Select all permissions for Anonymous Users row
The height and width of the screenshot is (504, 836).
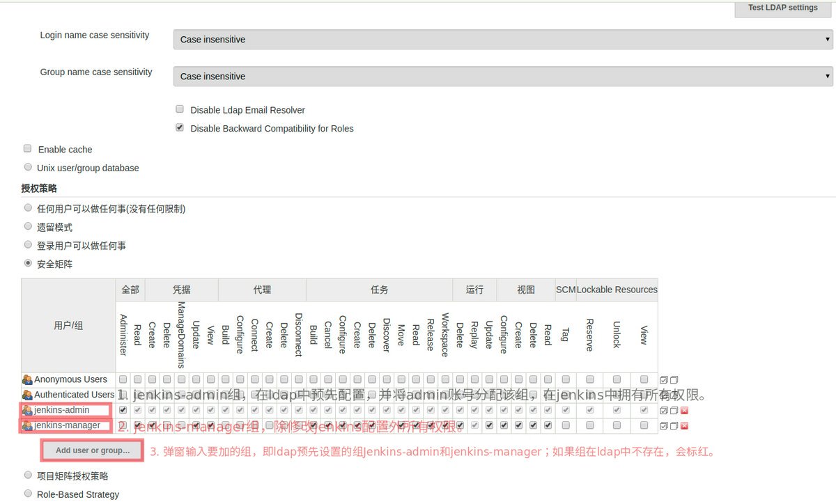664,380
